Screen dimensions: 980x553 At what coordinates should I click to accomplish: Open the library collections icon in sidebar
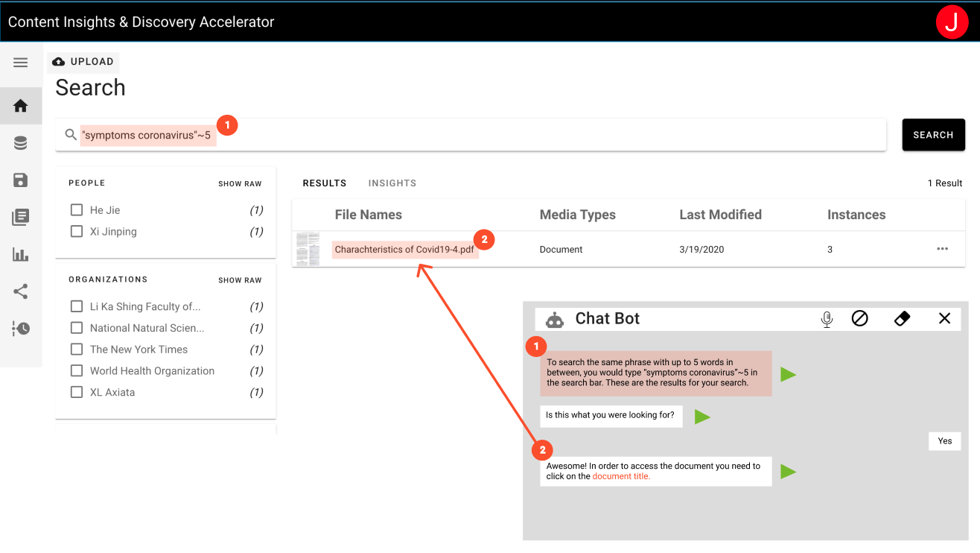tap(21, 217)
